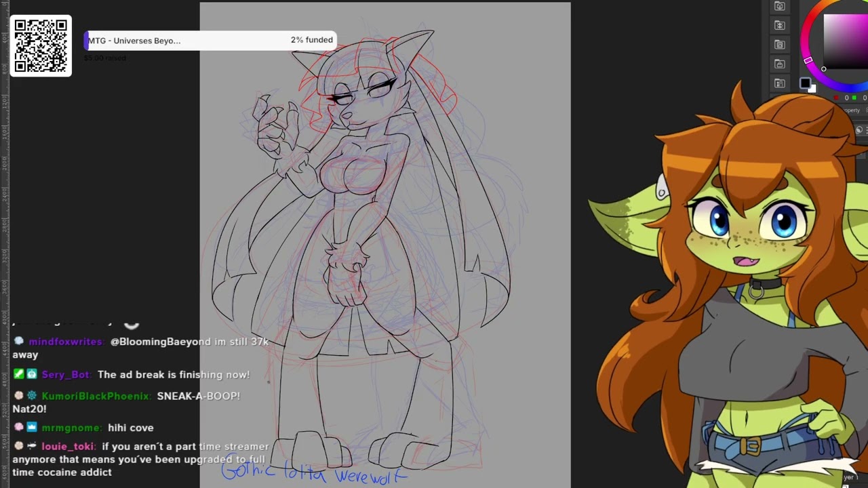Viewport: 868px width, 488px height.
Task: Click chat username louie_toki
Action: pos(68,447)
